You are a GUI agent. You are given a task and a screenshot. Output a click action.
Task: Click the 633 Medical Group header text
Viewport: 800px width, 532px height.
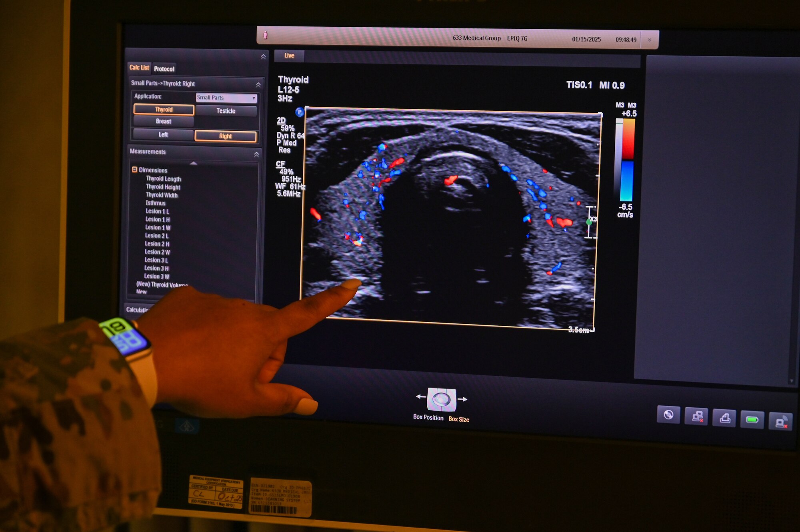tap(476, 38)
